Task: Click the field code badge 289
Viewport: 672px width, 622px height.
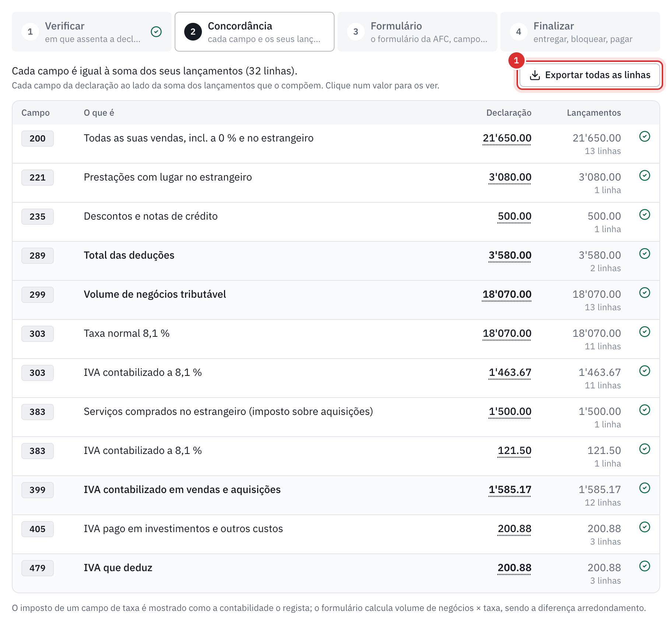Action: point(38,256)
